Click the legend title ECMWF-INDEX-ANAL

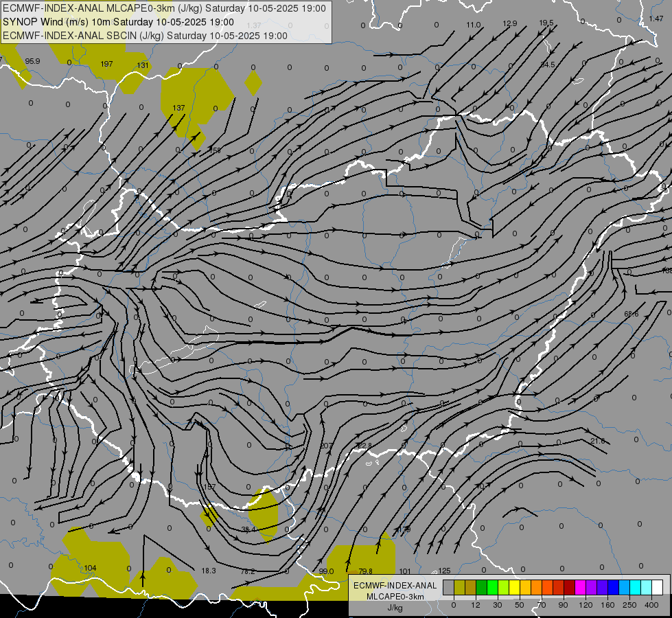(x=395, y=586)
